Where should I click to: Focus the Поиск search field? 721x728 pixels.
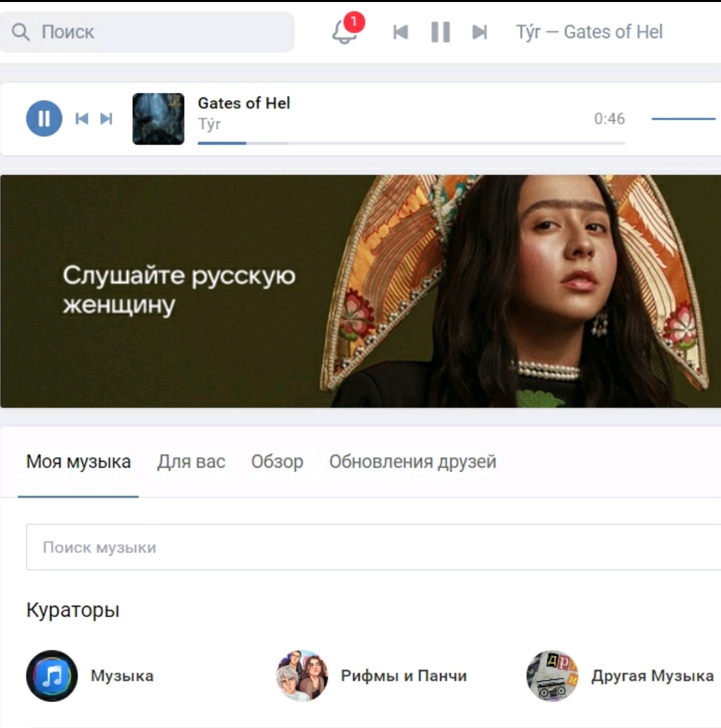(147, 32)
